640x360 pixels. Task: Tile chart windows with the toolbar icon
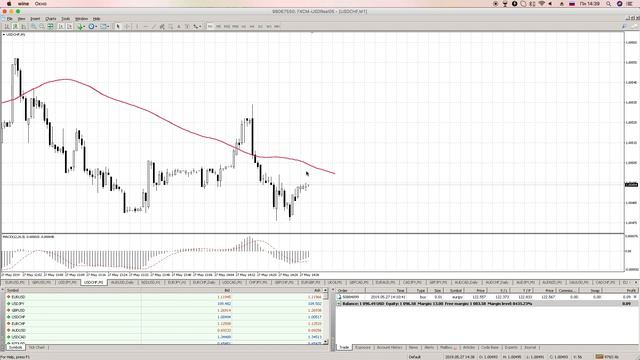51,27
